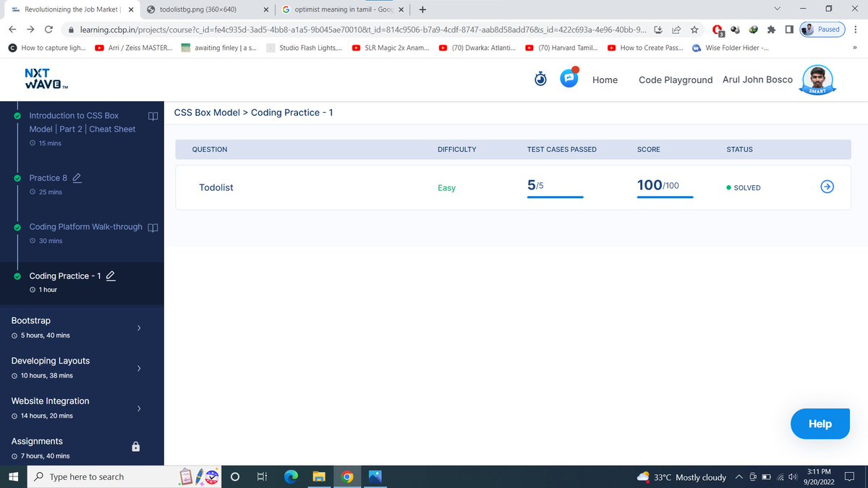Image resolution: width=868 pixels, height=488 pixels.
Task: Click the Arul John Bosco username
Action: click(757, 80)
